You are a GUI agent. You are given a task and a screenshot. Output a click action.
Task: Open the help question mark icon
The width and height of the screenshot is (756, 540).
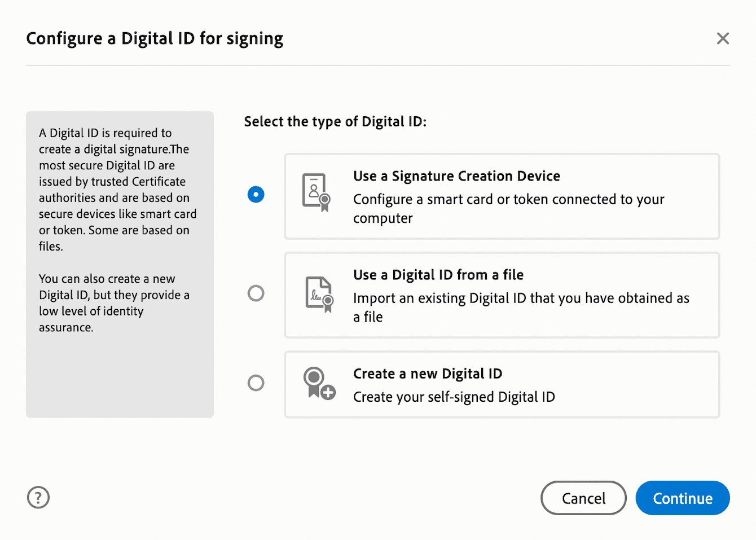click(38, 498)
